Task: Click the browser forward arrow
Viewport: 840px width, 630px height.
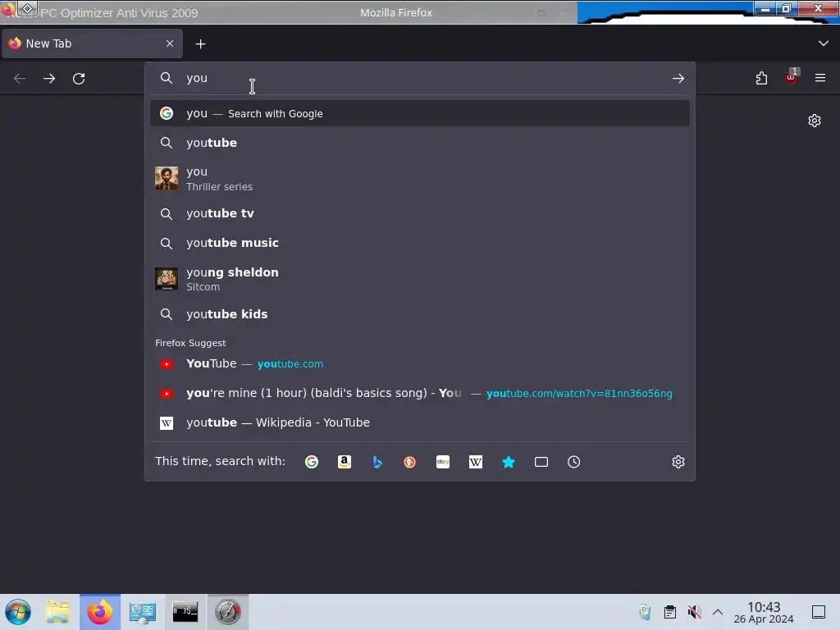Action: point(49,79)
